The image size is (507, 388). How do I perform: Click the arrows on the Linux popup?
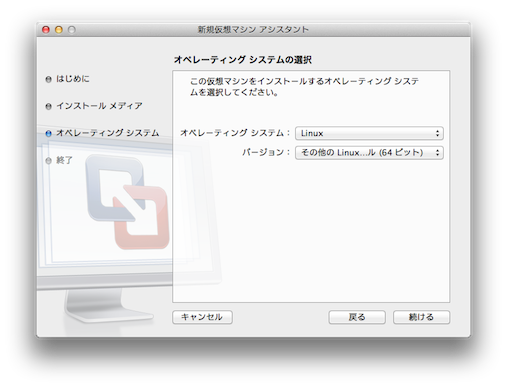pyautogui.click(x=438, y=133)
